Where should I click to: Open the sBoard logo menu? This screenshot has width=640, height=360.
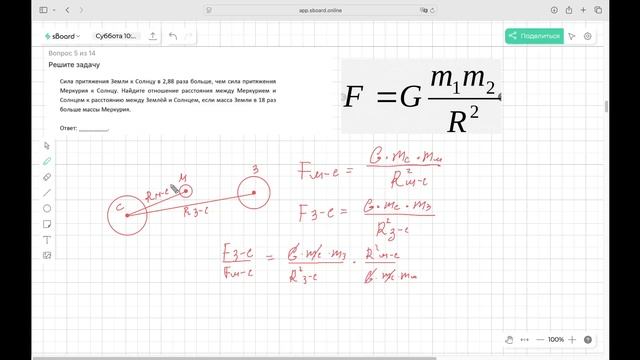(62, 36)
